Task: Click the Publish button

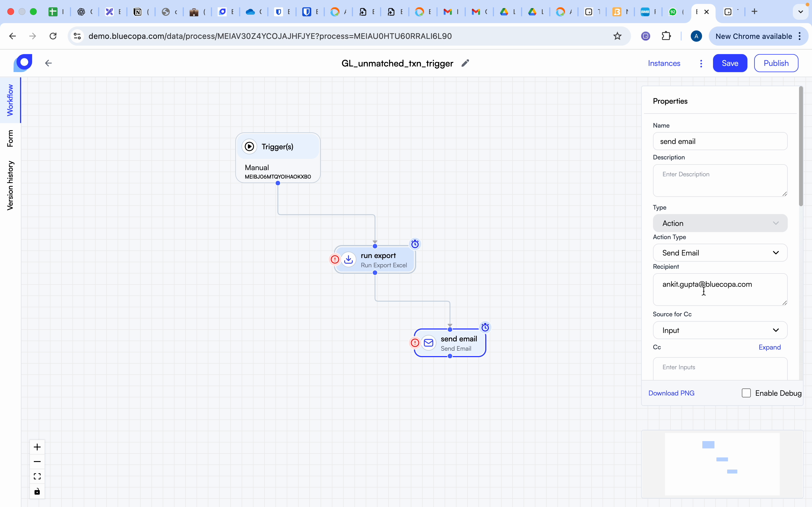Action: pos(776,63)
